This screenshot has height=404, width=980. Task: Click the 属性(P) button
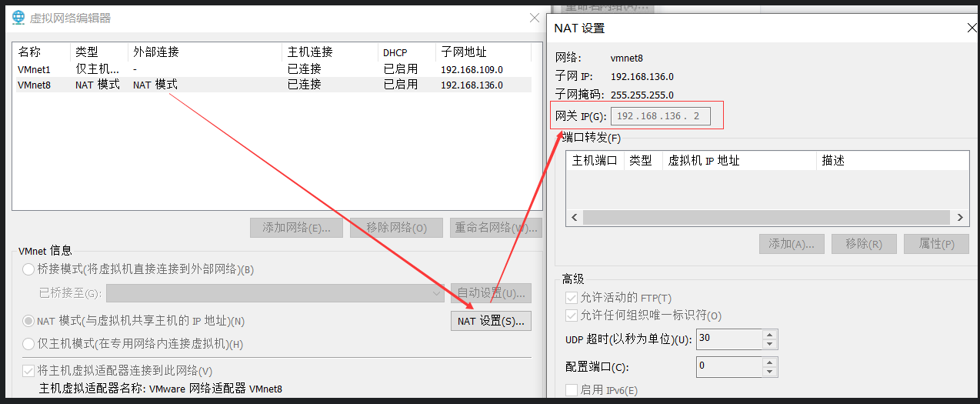tap(936, 244)
